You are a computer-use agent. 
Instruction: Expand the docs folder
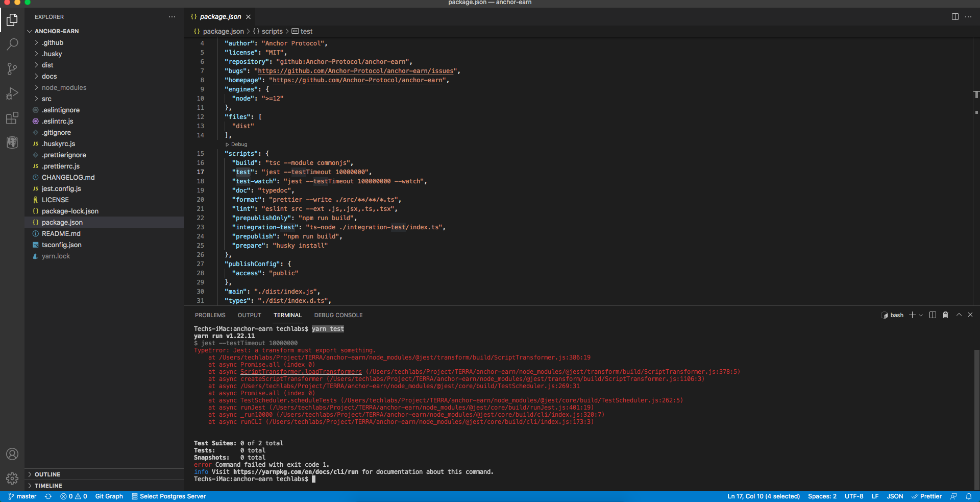point(104,76)
